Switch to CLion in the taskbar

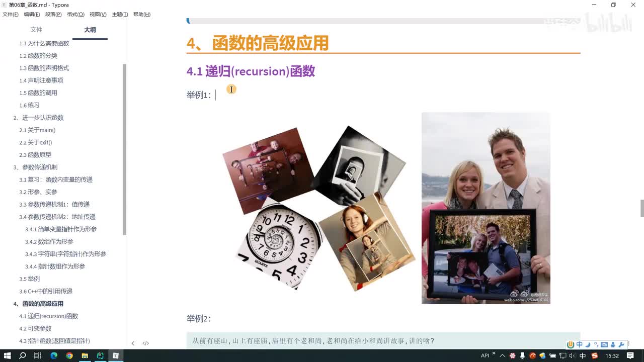tap(100, 355)
